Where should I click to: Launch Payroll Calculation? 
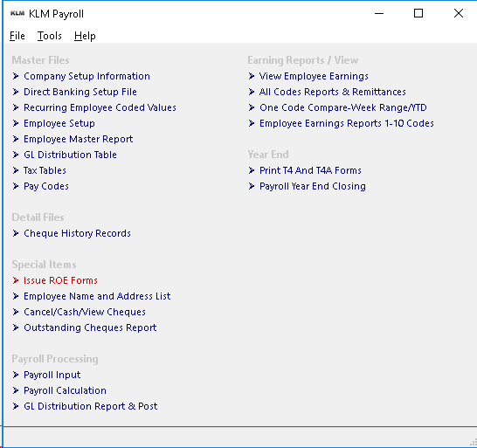66,390
